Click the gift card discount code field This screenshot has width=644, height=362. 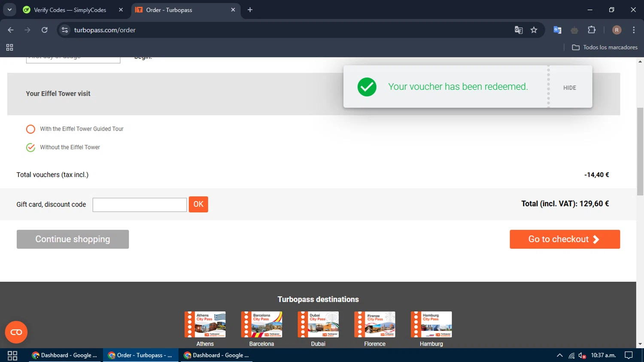point(140,204)
